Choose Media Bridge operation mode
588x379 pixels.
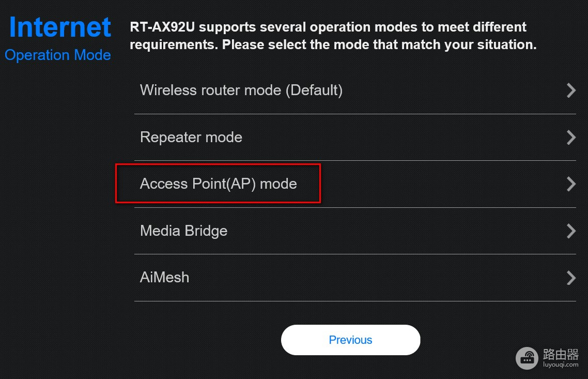pos(355,231)
